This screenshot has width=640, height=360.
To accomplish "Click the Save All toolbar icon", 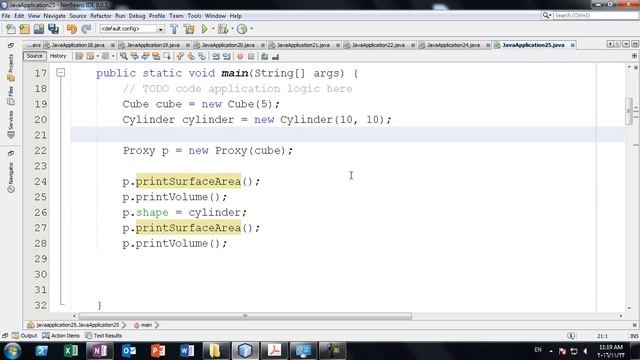I will click(53, 29).
